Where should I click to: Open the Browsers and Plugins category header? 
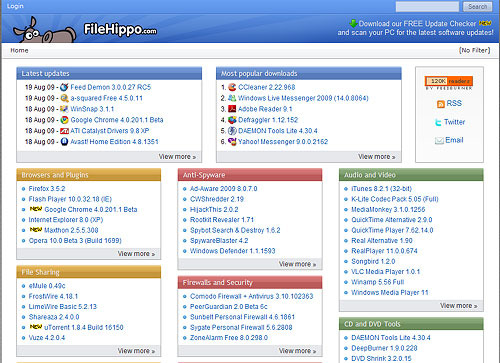coord(55,175)
